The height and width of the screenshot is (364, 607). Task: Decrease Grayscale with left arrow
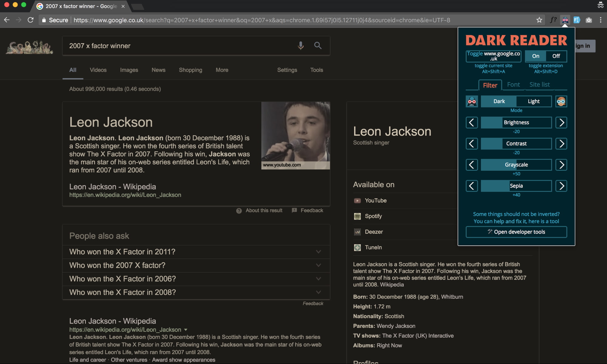click(472, 165)
